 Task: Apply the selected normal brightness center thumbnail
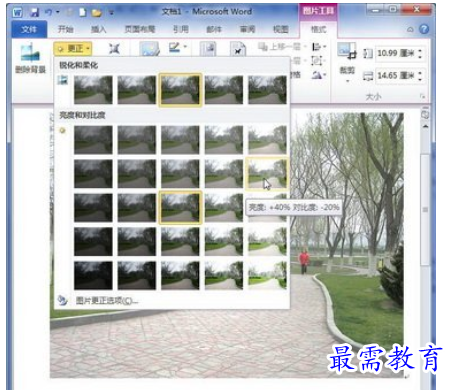(x=180, y=208)
